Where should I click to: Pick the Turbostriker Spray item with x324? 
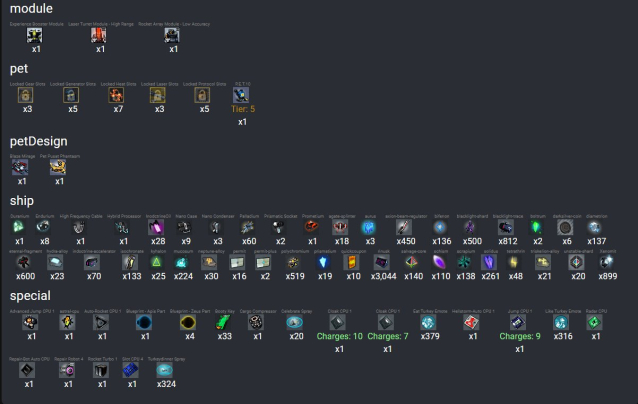click(x=164, y=370)
